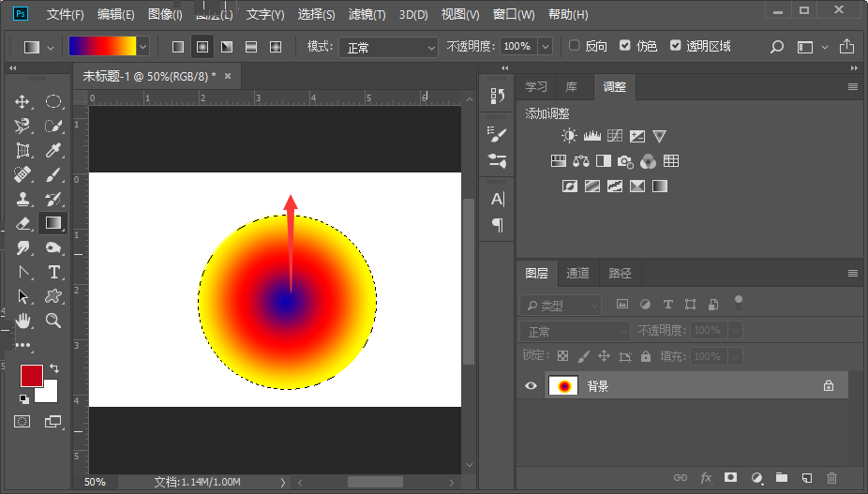This screenshot has width=868, height=494.
Task: Change the screen mode
Action: 53,422
